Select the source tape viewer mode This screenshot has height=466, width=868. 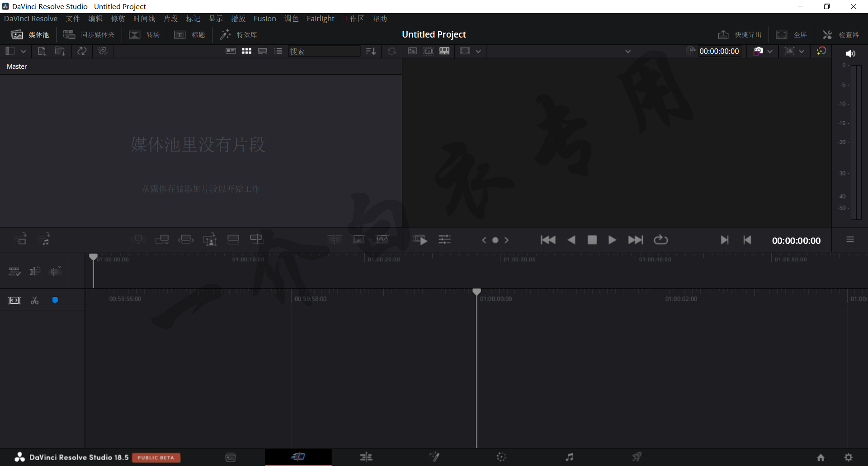[x=428, y=51]
